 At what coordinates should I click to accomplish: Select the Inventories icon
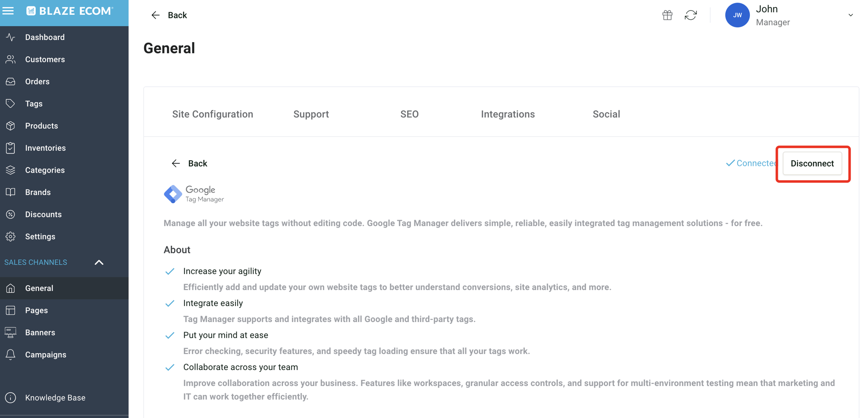pyautogui.click(x=11, y=148)
